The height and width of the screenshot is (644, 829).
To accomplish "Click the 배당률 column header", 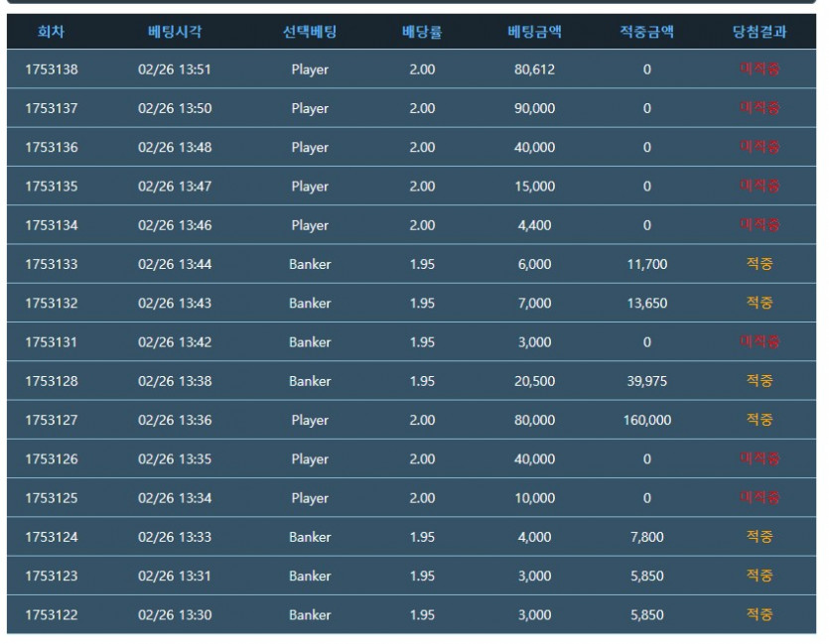I will click(x=422, y=32).
